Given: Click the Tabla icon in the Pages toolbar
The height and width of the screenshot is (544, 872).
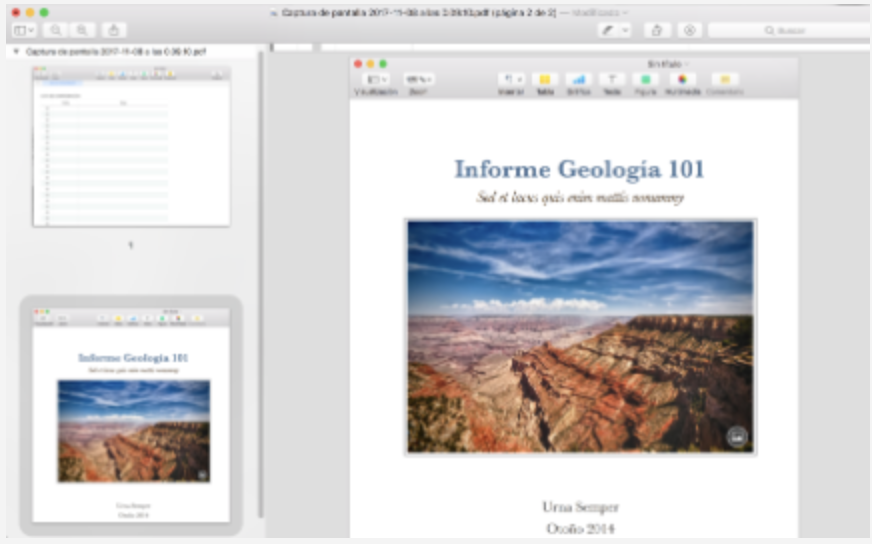Looking at the screenshot, I should (545, 80).
